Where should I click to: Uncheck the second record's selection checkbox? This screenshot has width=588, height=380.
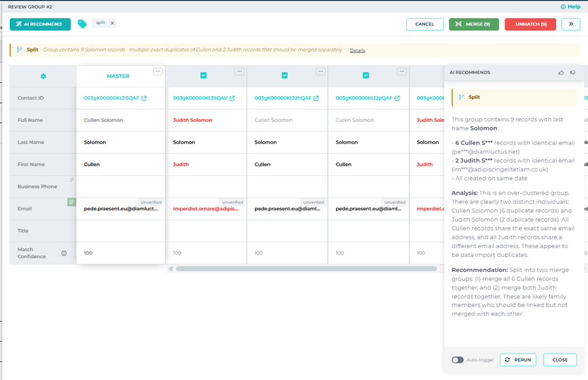point(202,73)
